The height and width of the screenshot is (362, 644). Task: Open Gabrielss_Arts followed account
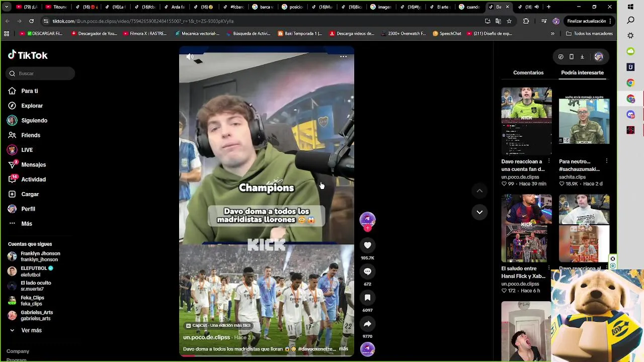[30, 315]
